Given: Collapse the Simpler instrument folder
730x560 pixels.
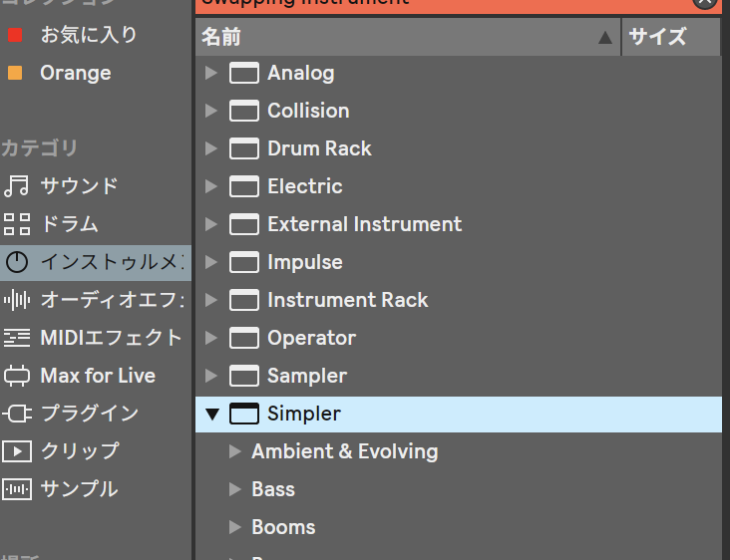Looking at the screenshot, I should pyautogui.click(x=211, y=414).
